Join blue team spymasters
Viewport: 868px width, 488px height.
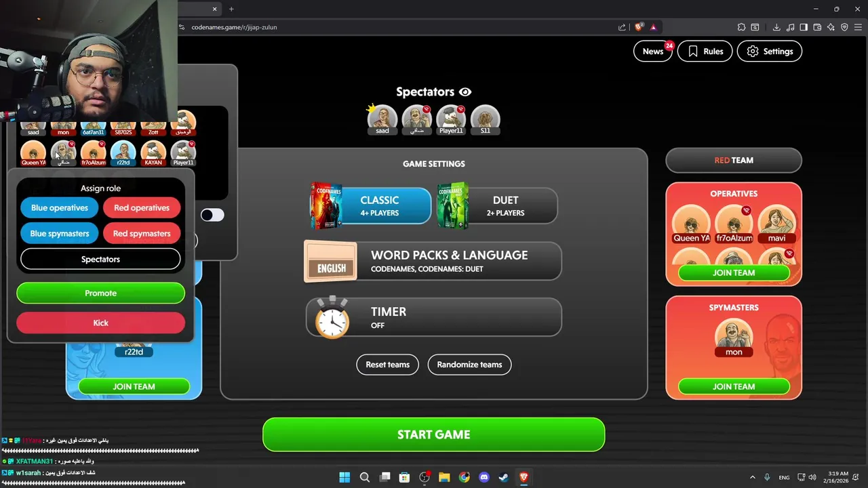134,386
